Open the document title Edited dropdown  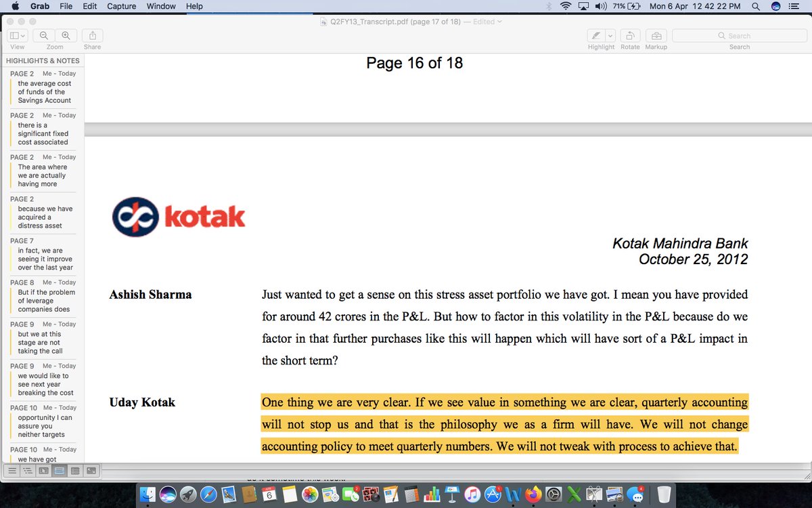[487, 22]
